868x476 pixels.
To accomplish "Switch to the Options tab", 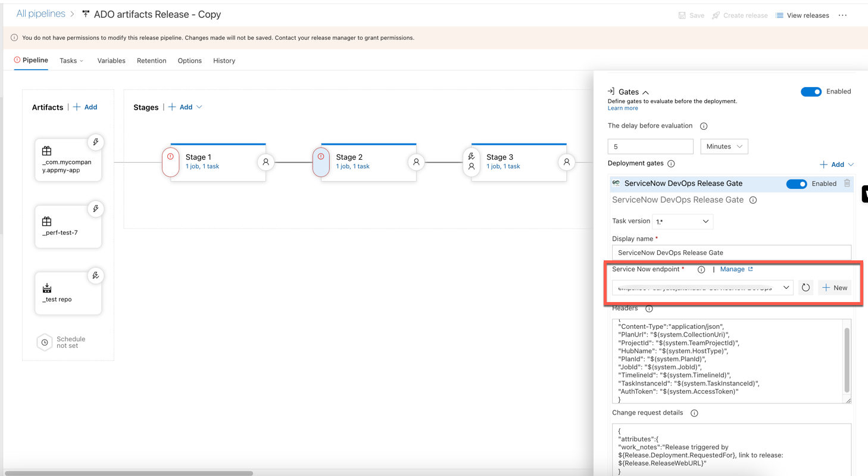I will pos(189,61).
